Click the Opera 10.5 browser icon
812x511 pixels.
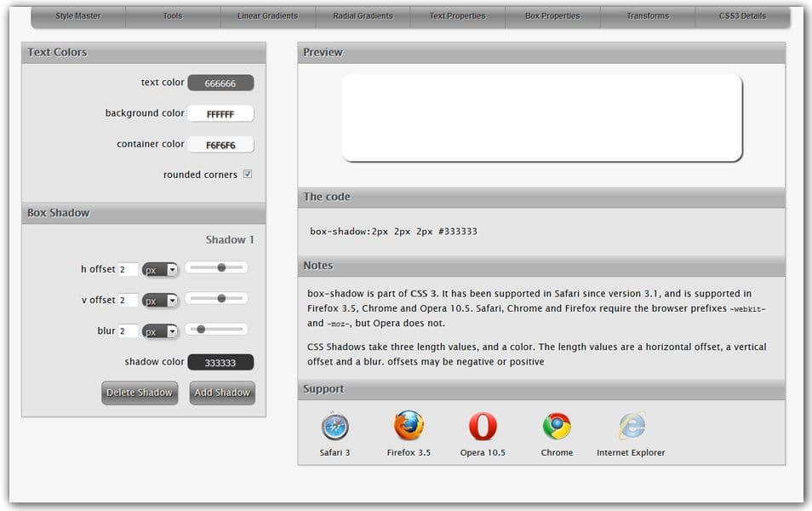pyautogui.click(x=483, y=426)
